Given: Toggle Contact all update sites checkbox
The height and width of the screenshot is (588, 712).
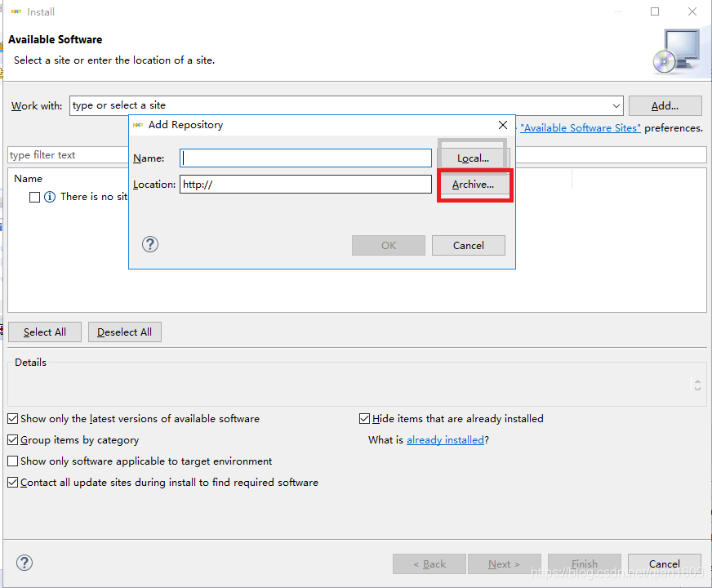Looking at the screenshot, I should click(13, 483).
